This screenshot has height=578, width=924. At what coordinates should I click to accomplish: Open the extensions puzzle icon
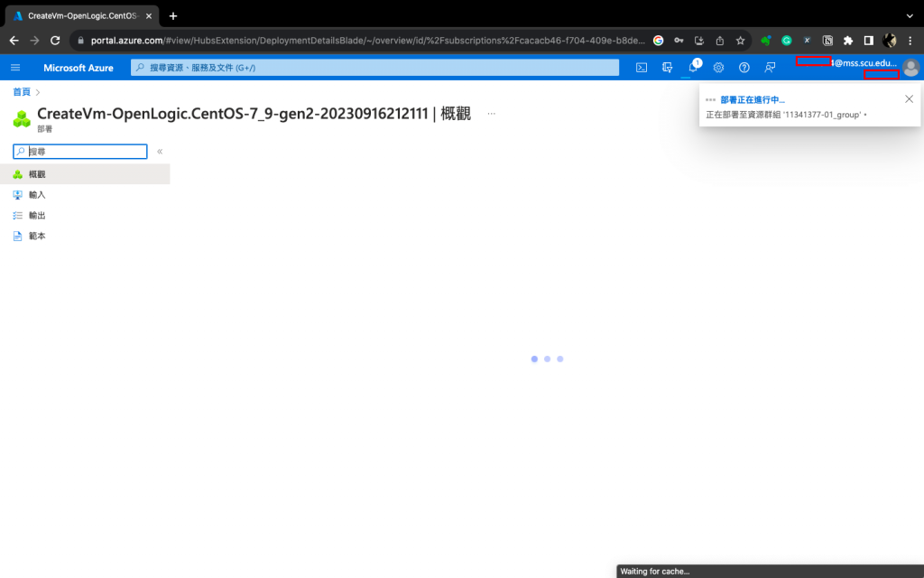pos(848,41)
